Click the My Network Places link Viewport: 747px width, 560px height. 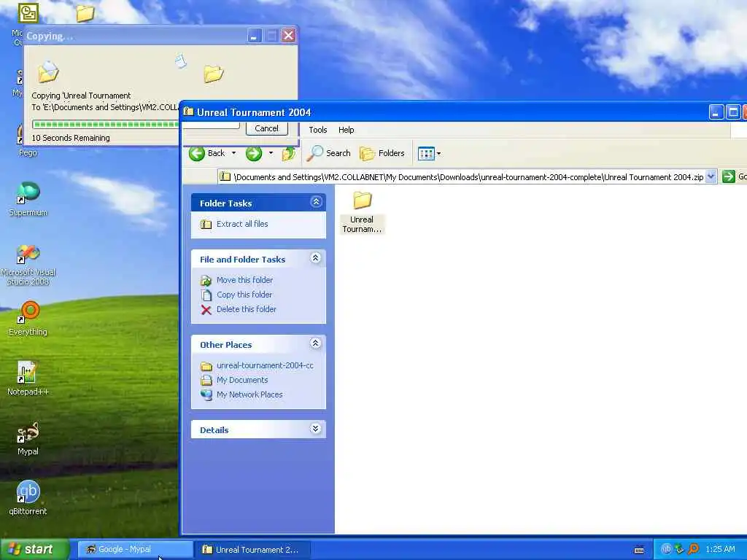pos(249,394)
